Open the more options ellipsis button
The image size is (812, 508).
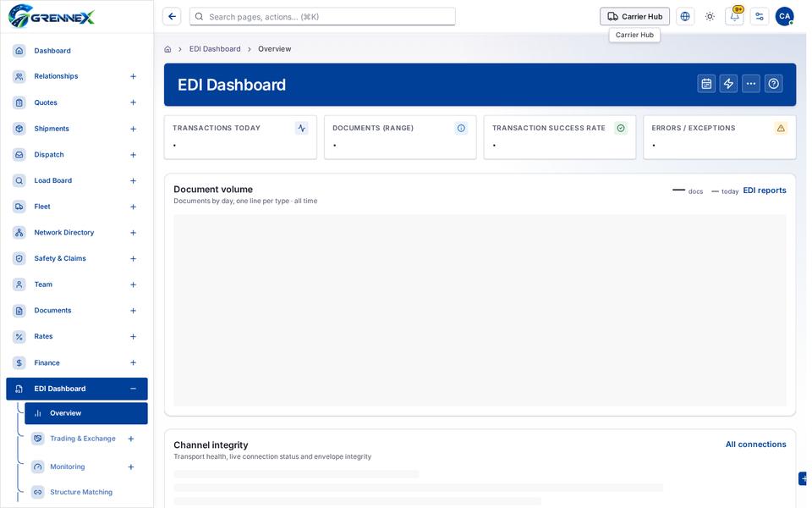(751, 84)
